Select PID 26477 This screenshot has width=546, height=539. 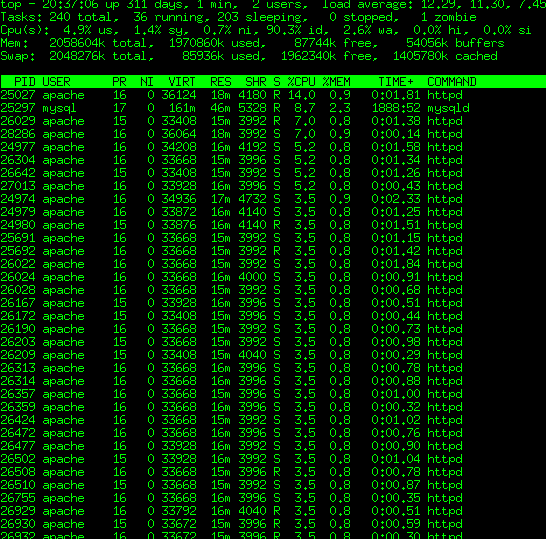(x=18, y=446)
